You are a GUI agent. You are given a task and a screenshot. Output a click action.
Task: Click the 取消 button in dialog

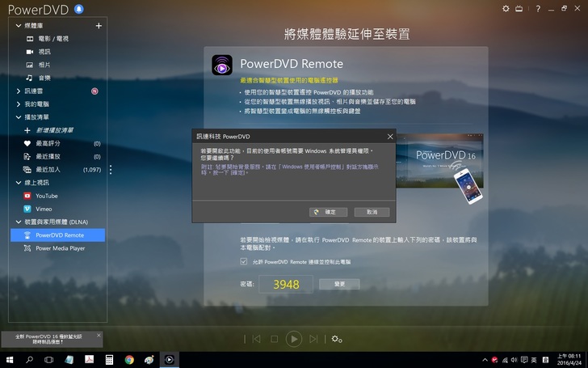tap(372, 212)
